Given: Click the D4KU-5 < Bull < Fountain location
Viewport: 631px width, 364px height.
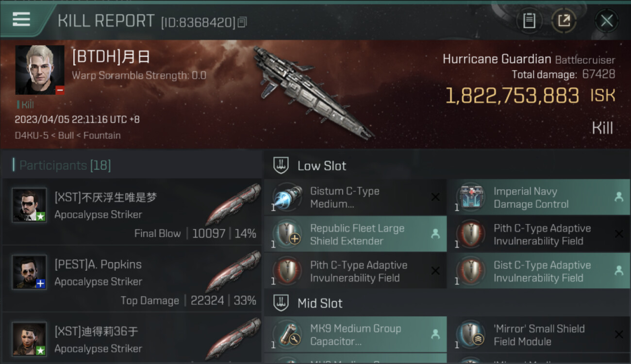Looking at the screenshot, I should (67, 135).
